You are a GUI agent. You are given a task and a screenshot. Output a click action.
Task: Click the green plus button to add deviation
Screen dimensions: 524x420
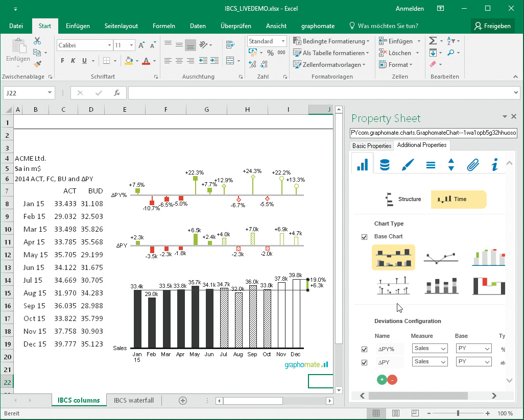tap(382, 380)
